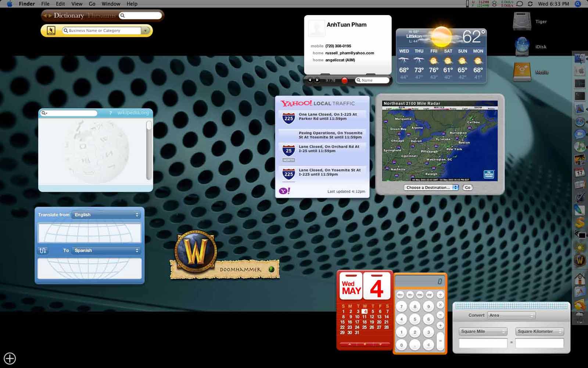Click the Address Book Name search field
Viewport: 588px width, 368px height.
(372, 80)
